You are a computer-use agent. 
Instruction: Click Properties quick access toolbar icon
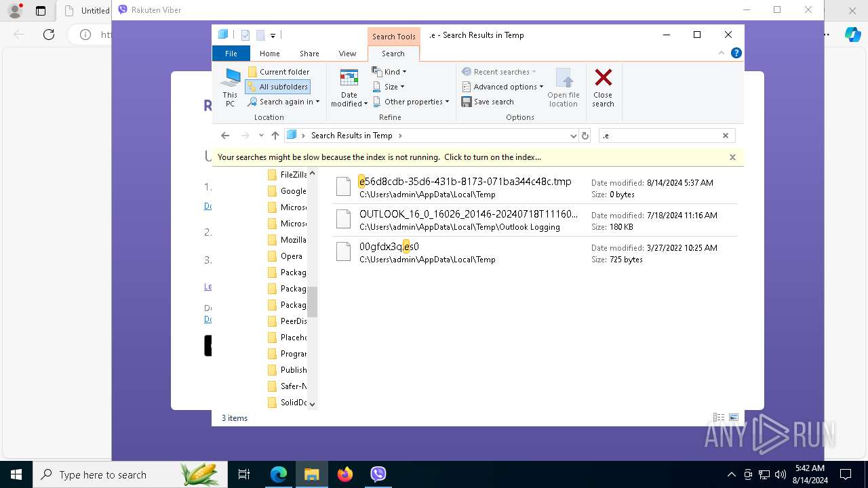(245, 35)
